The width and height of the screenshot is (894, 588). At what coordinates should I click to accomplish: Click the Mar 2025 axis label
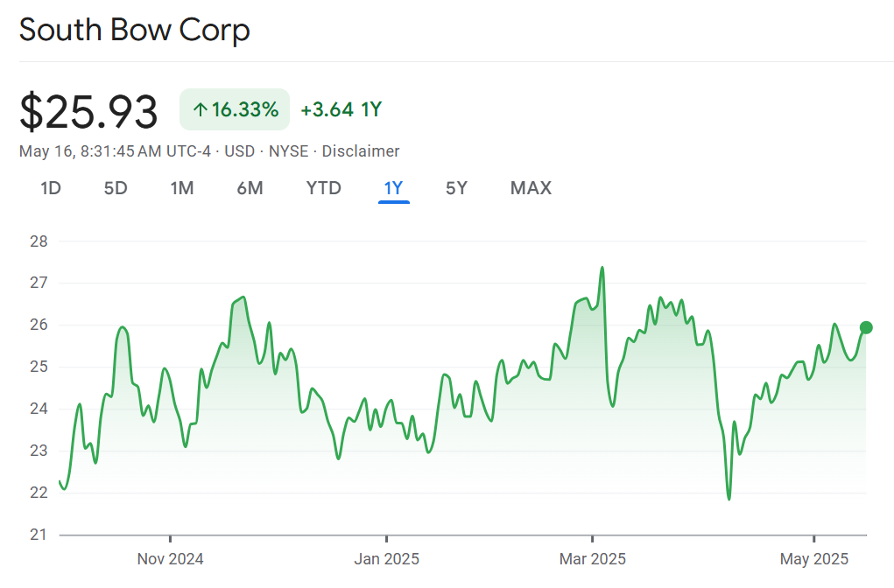tap(593, 559)
